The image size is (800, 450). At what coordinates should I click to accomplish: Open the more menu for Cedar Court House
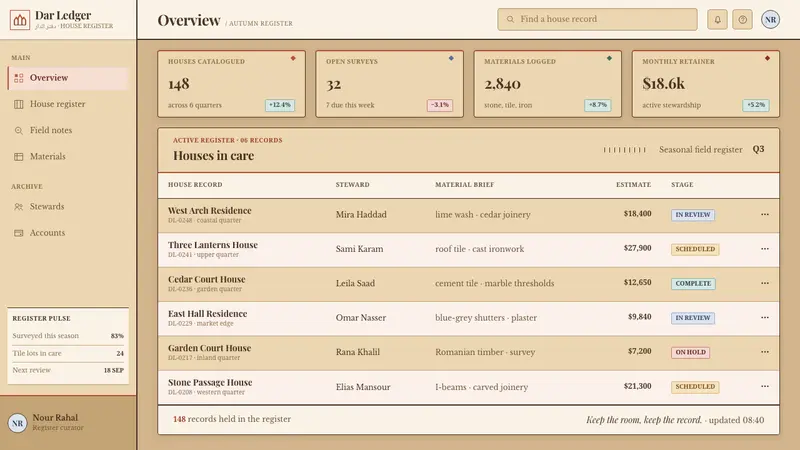tap(765, 283)
